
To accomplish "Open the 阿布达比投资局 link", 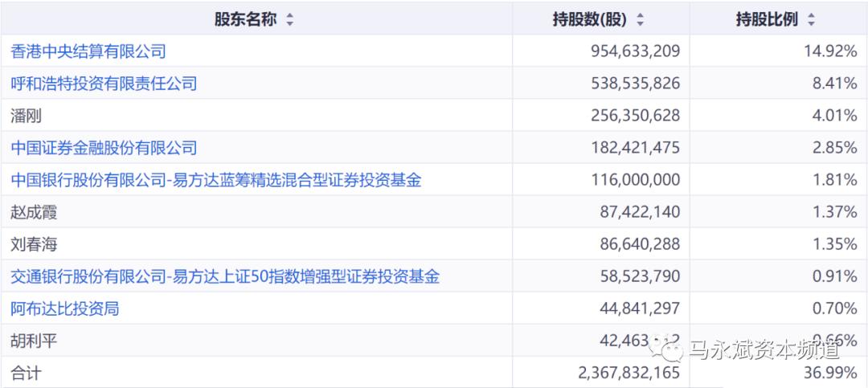I will (x=65, y=308).
